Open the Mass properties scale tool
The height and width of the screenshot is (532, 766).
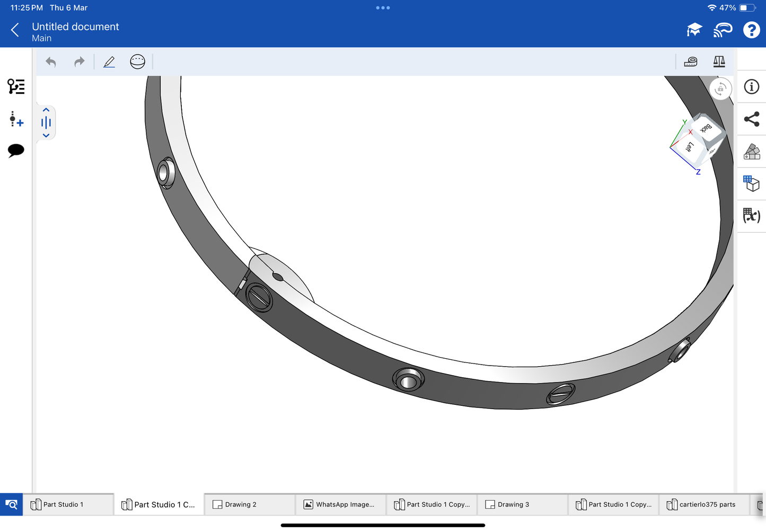click(x=719, y=62)
